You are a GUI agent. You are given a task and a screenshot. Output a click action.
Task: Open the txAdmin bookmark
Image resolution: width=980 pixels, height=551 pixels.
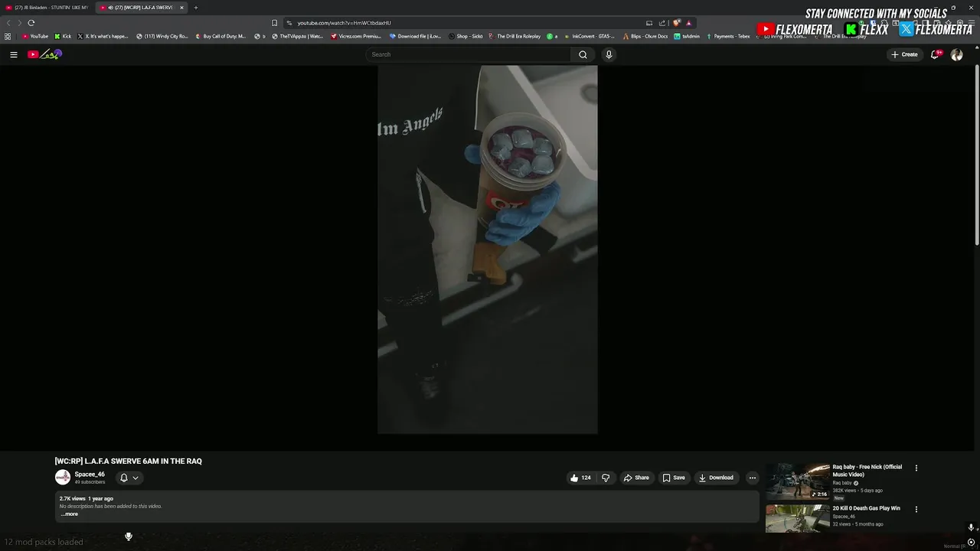[687, 36]
